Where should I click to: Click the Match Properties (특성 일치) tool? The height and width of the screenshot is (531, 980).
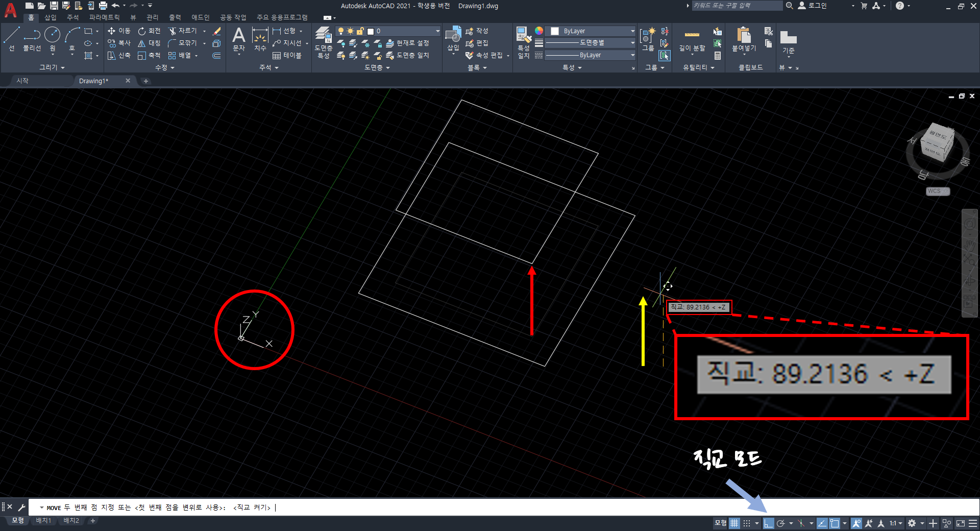point(524,43)
